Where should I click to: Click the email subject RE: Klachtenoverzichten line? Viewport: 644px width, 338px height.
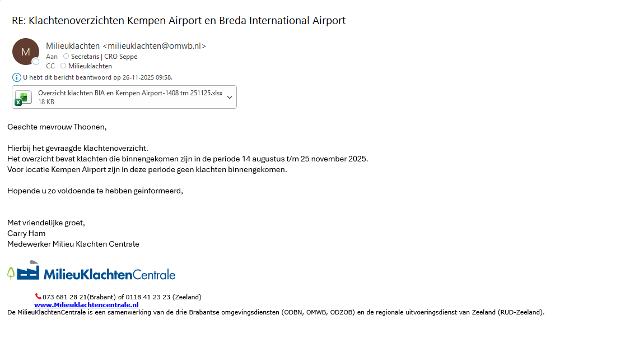click(179, 21)
